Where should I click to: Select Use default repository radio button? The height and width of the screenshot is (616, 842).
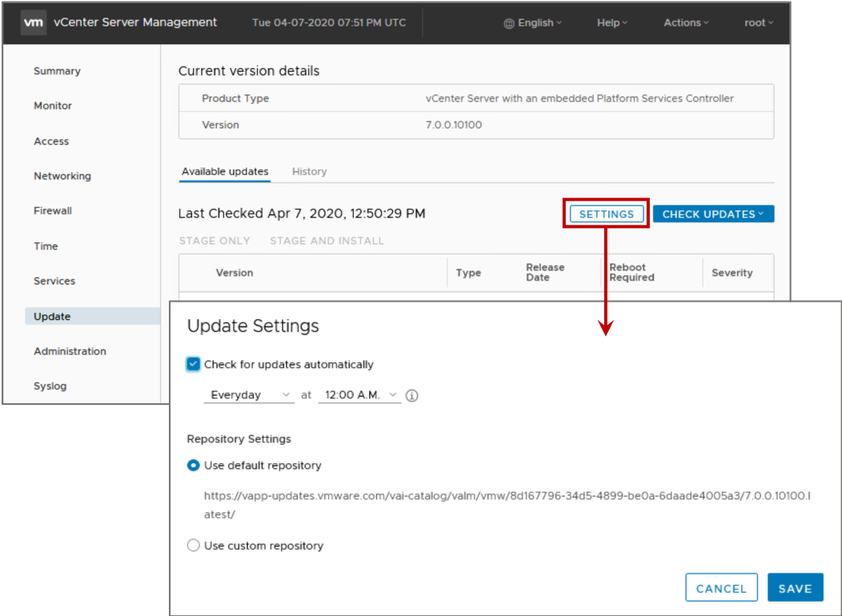[194, 466]
